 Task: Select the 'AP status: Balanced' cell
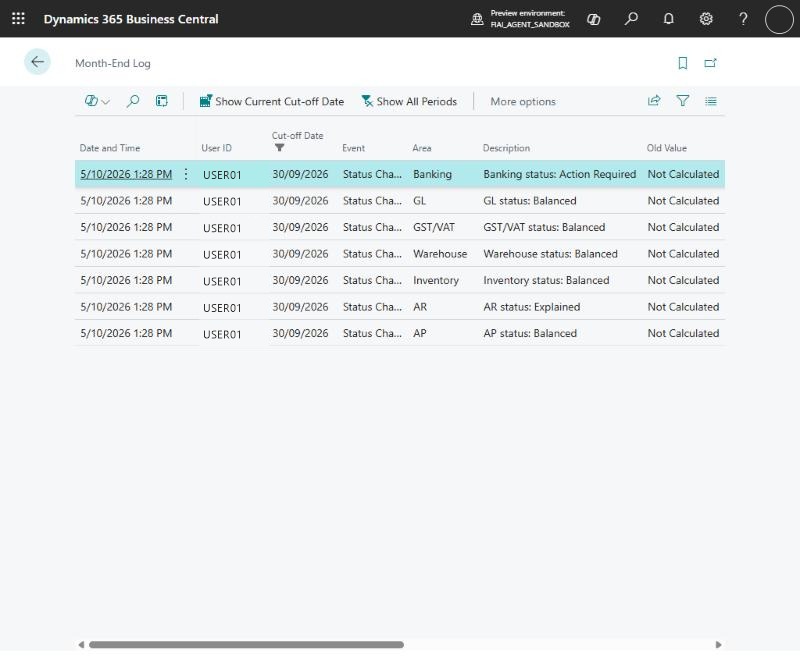(x=530, y=334)
